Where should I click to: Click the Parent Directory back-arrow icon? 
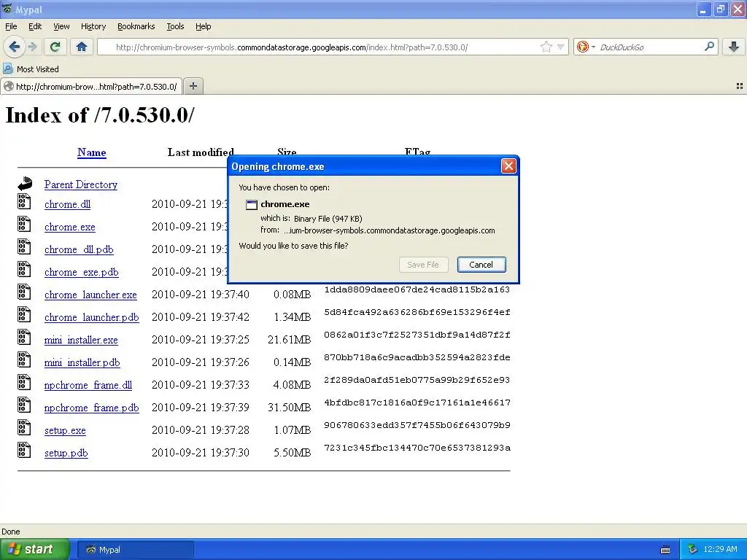coord(25,183)
